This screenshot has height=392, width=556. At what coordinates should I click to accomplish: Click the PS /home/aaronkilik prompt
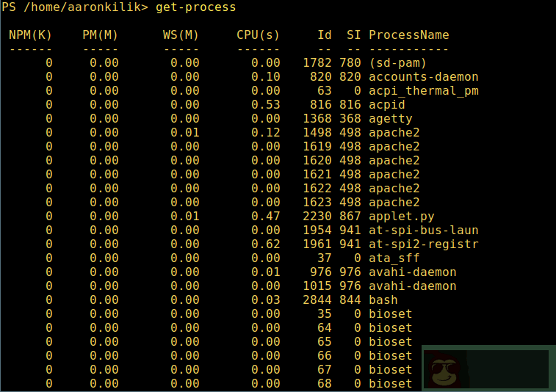click(x=74, y=7)
